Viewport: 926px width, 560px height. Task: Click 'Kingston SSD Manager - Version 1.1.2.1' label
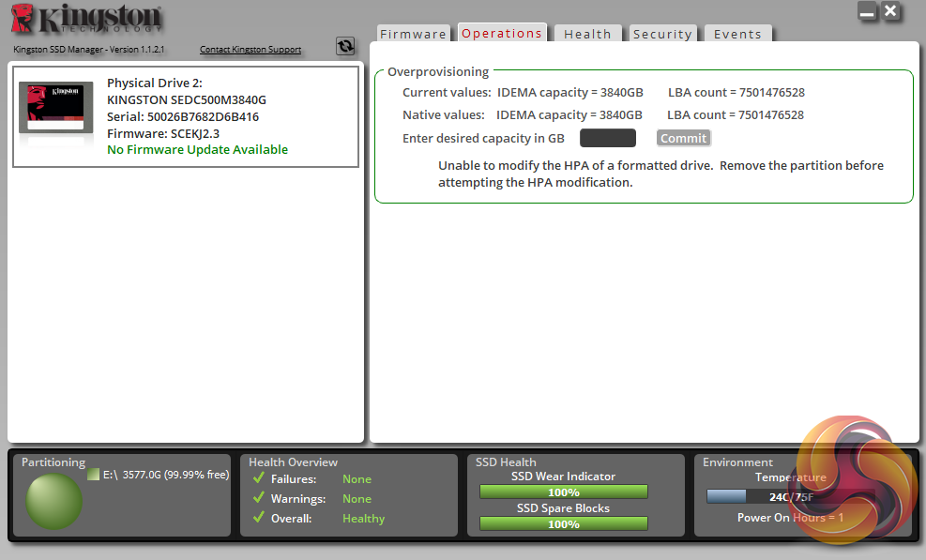click(x=88, y=50)
